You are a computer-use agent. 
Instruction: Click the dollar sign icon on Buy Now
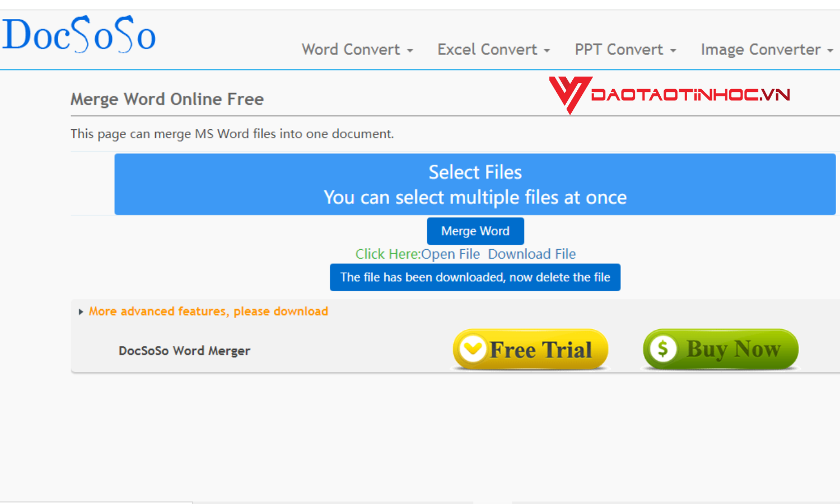(x=664, y=349)
